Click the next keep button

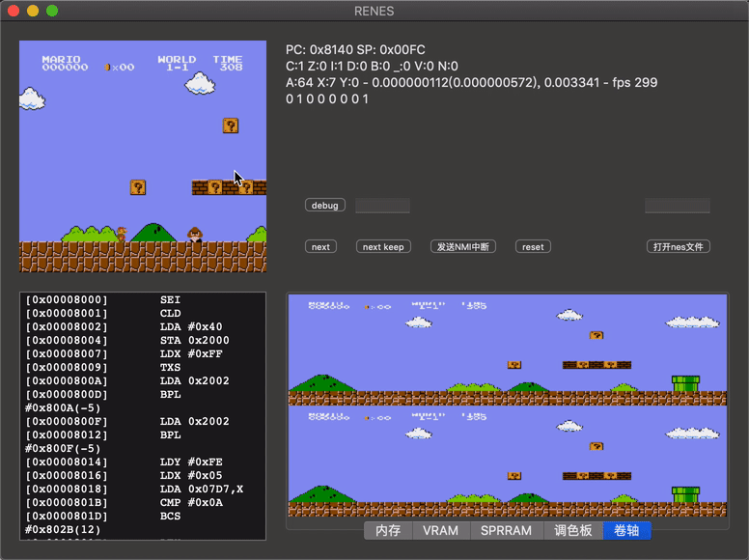click(x=383, y=246)
